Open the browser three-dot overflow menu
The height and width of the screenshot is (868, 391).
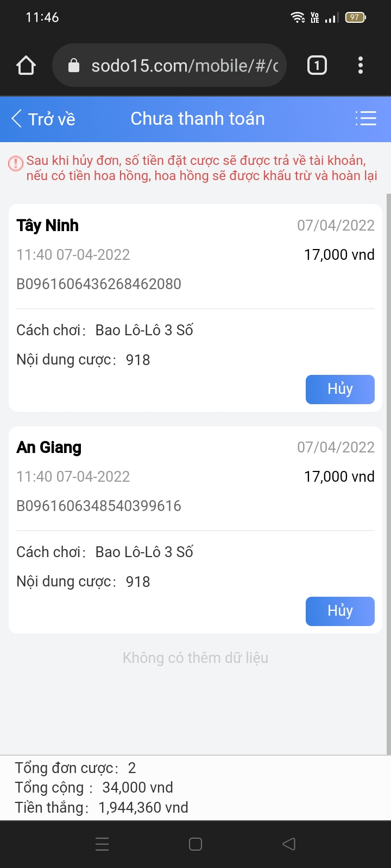[361, 66]
